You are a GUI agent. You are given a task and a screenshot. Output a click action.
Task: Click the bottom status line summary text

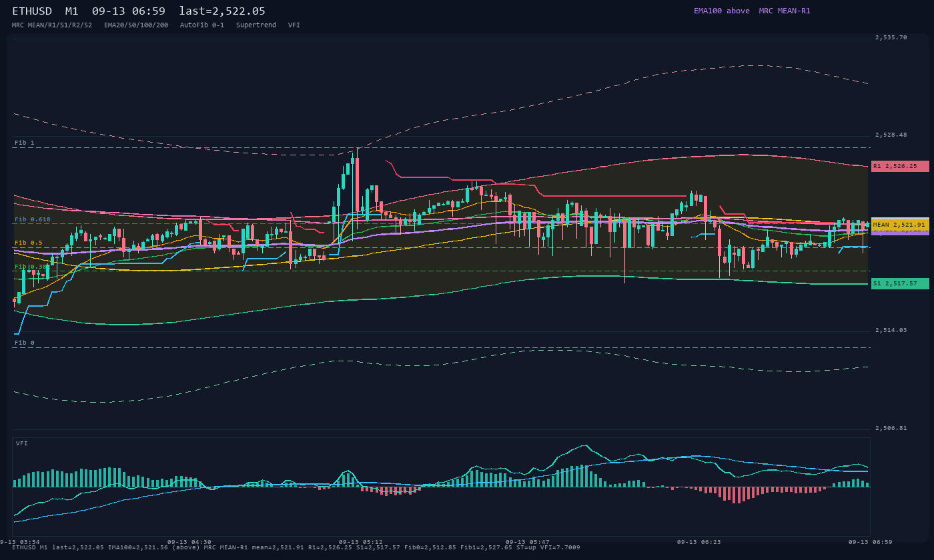tap(296, 547)
